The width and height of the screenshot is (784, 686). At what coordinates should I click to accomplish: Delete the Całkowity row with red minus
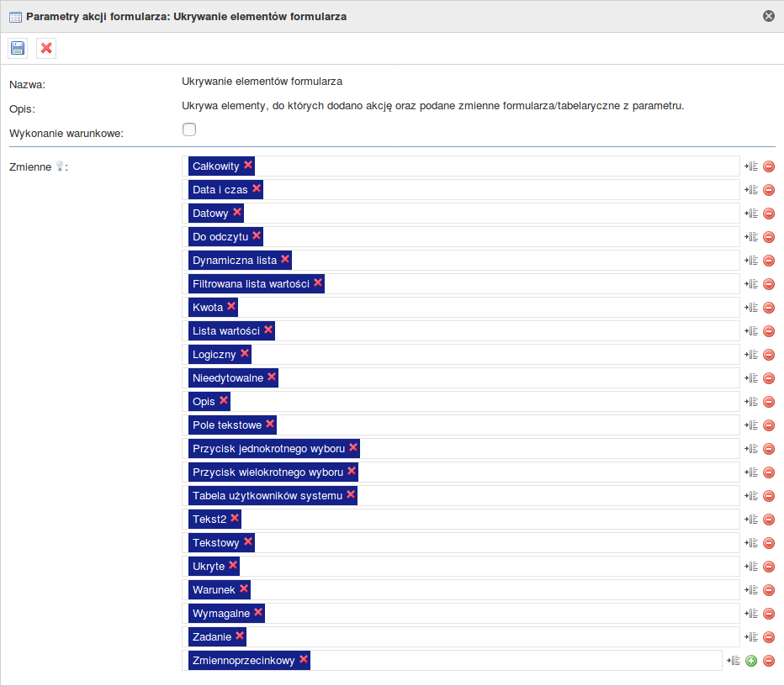(769, 166)
